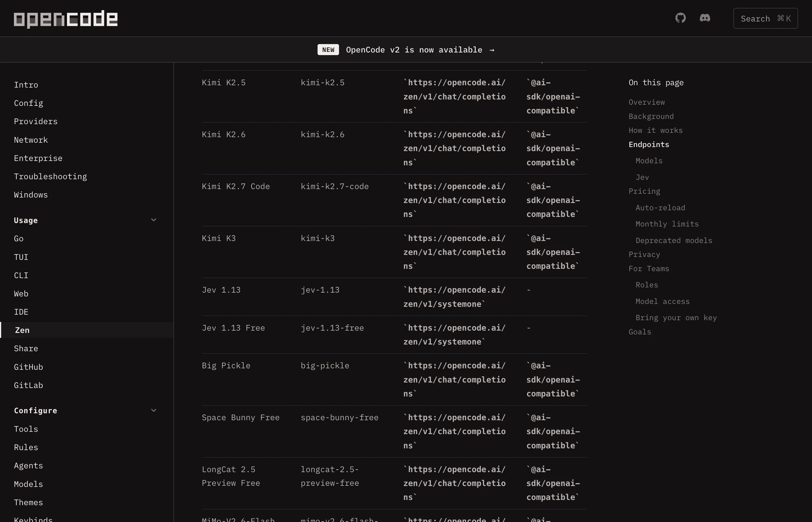Image resolution: width=812 pixels, height=522 pixels.
Task: Open Agents page in sidebar
Action: (28, 466)
